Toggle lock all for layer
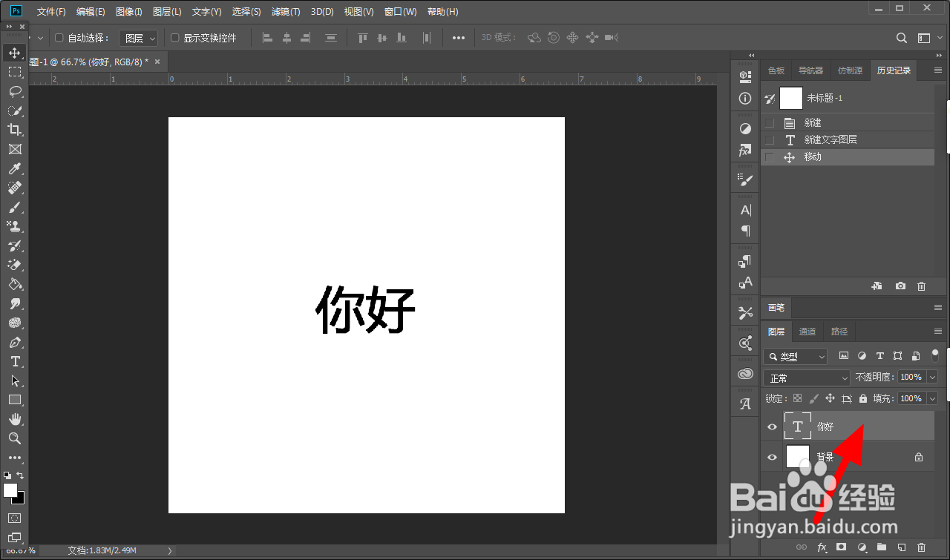This screenshot has height=560, width=950. click(x=862, y=398)
